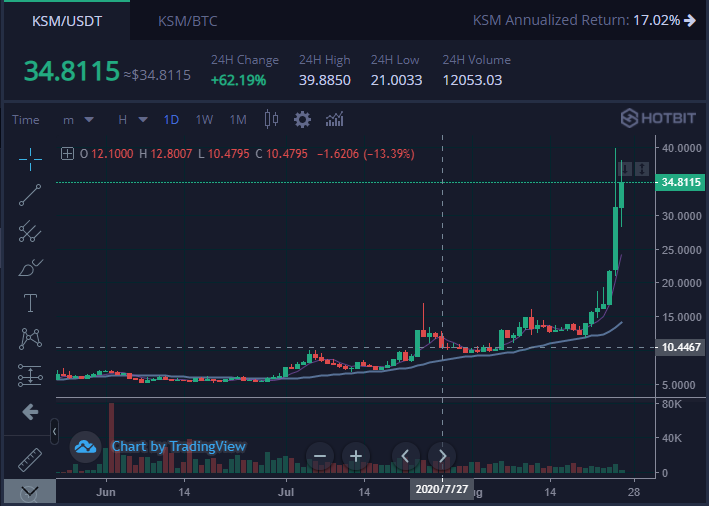
Task: Click the Hotbit logo
Action: [x=658, y=118]
